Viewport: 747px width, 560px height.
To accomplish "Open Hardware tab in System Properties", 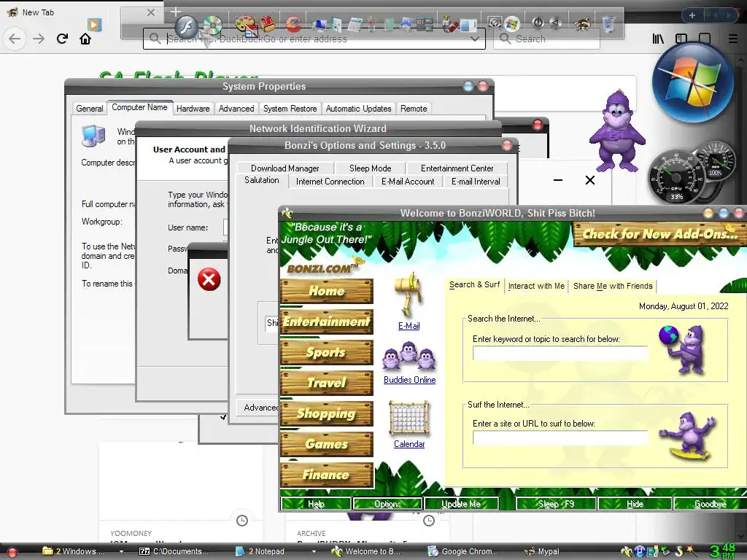I will pyautogui.click(x=193, y=109).
